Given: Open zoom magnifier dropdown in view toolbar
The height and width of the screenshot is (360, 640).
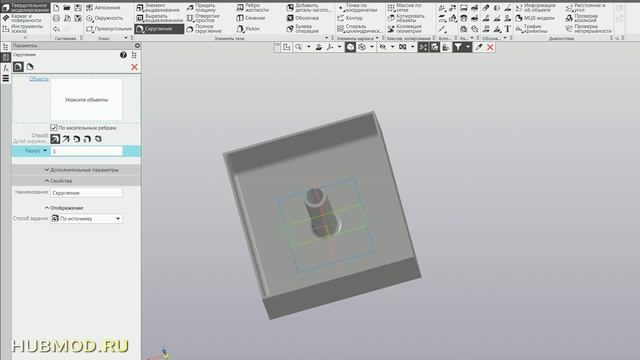Looking at the screenshot, I should point(309,47).
